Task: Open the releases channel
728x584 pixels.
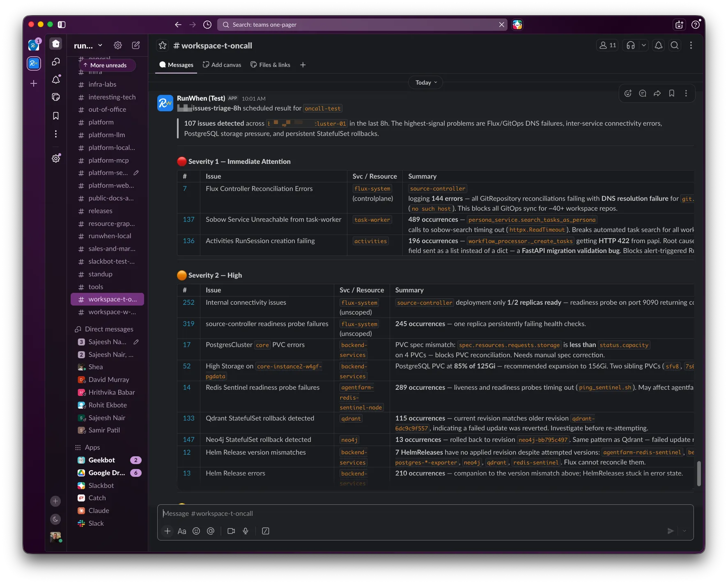Action: pos(107,211)
